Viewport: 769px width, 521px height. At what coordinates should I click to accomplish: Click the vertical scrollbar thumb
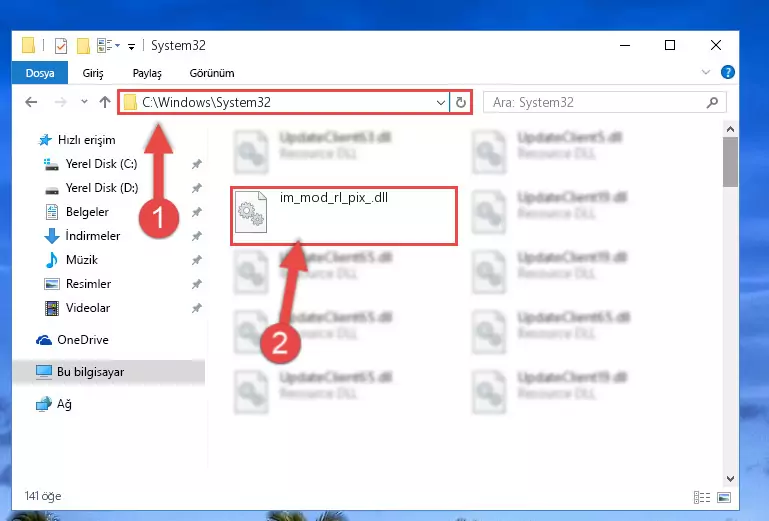[730, 162]
